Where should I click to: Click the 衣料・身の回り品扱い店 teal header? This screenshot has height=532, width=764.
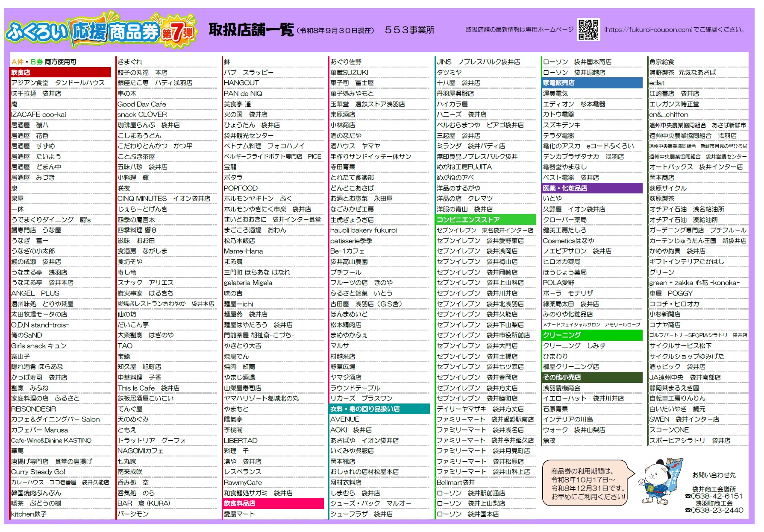(379, 409)
